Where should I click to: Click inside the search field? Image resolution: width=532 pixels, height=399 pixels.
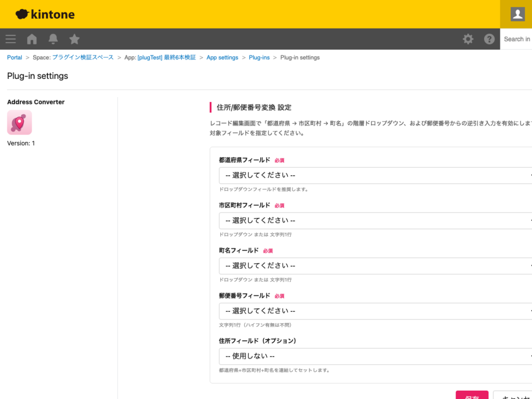pos(518,39)
